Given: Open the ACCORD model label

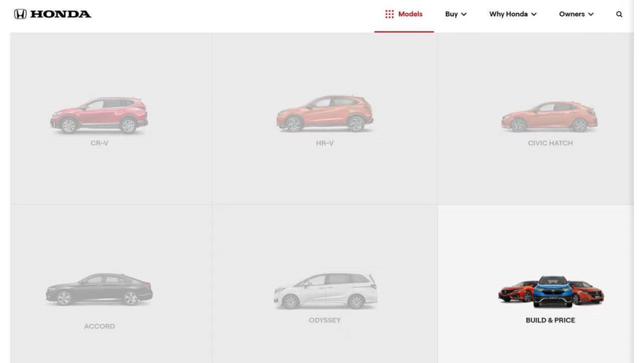Looking at the screenshot, I should [x=100, y=327].
